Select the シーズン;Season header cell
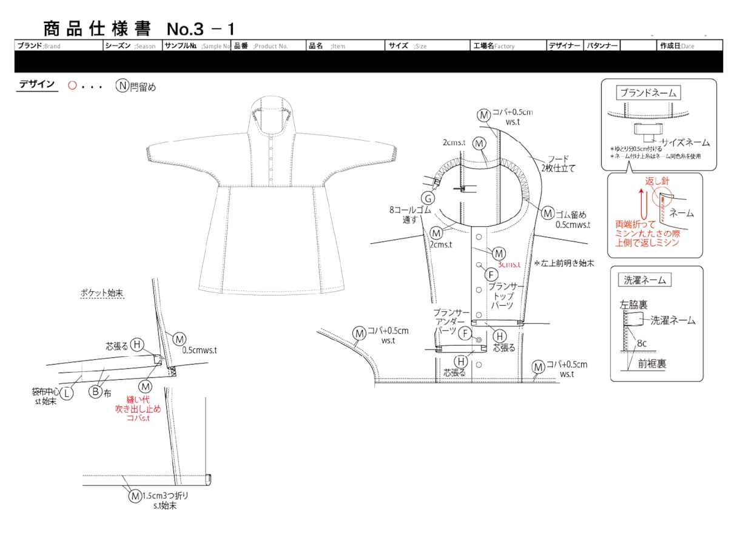Screen dimensions: 740x560 coord(132,46)
